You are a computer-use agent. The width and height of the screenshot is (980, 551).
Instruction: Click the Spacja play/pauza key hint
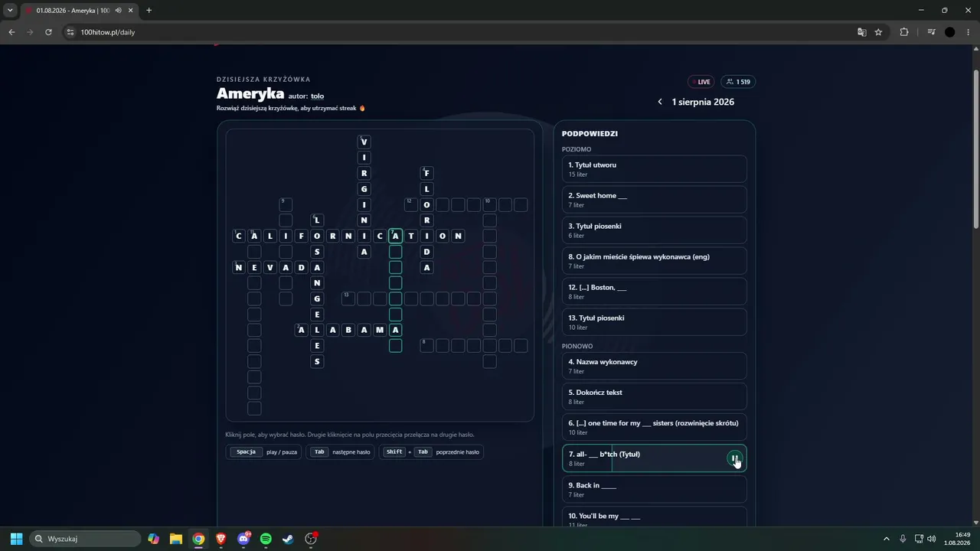[263, 452]
